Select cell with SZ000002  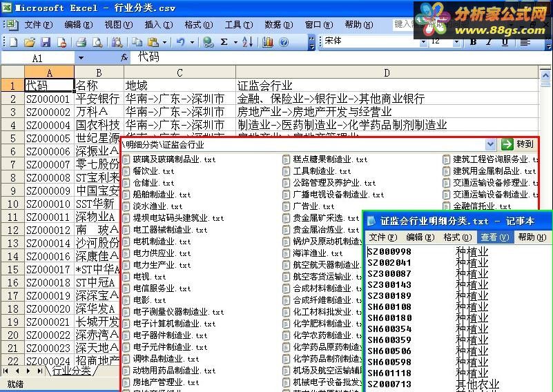[50, 112]
